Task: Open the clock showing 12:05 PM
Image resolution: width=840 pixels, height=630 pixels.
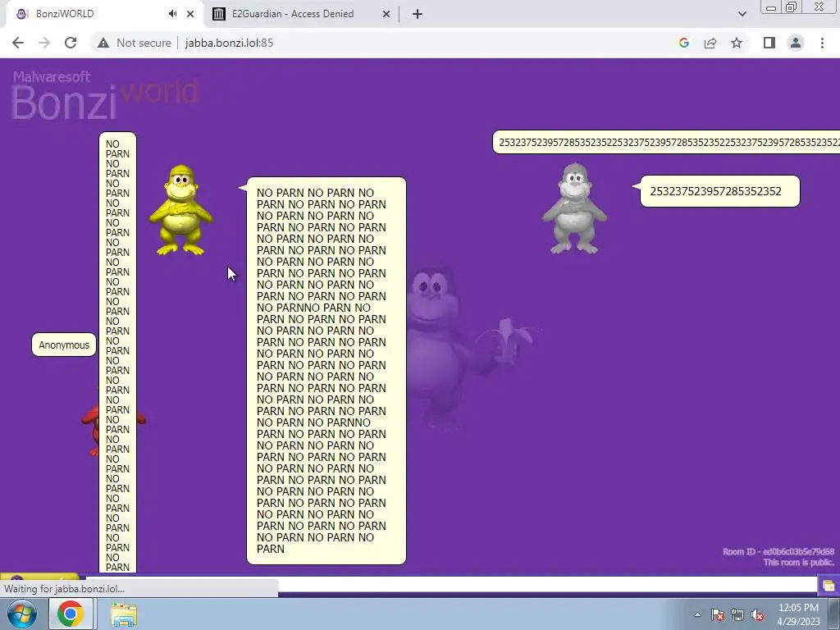Action: [798, 614]
